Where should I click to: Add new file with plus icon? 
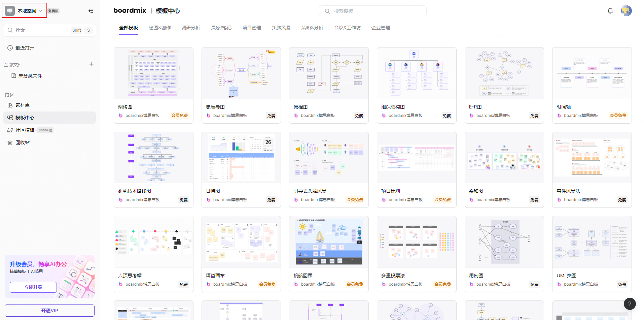pyautogui.click(x=91, y=64)
